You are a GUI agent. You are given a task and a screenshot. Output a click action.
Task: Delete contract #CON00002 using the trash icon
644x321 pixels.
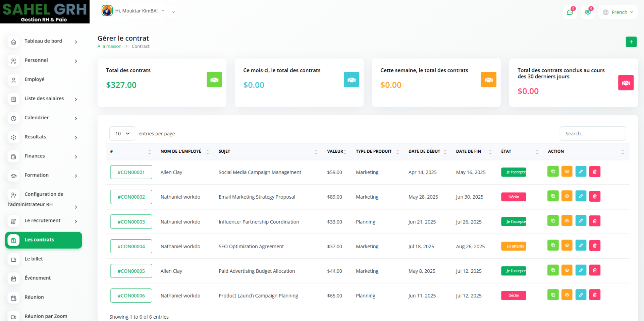click(x=594, y=196)
